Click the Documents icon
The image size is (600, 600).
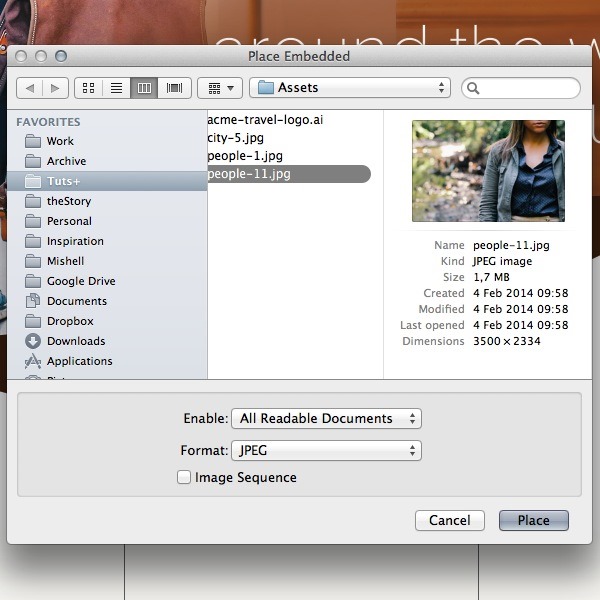33,301
